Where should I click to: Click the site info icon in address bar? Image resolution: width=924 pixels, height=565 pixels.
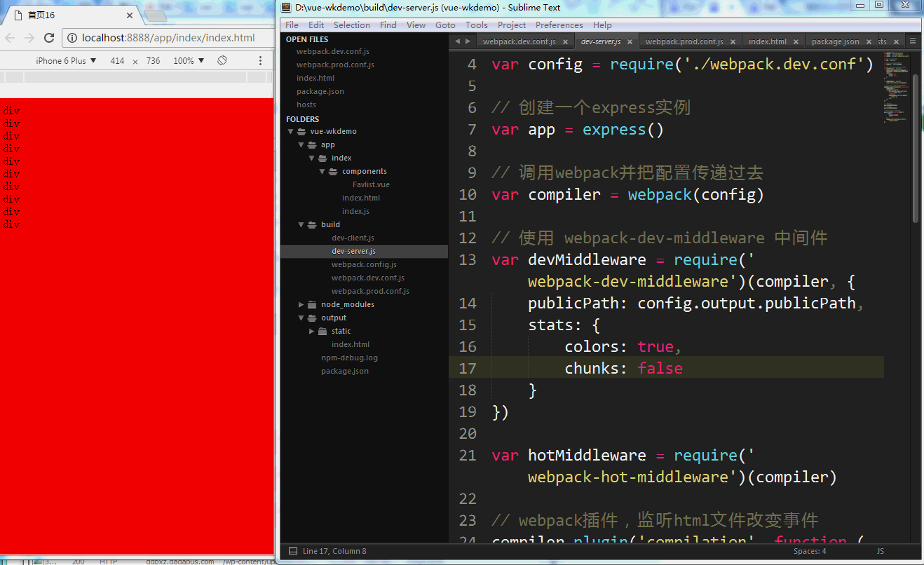(72, 38)
